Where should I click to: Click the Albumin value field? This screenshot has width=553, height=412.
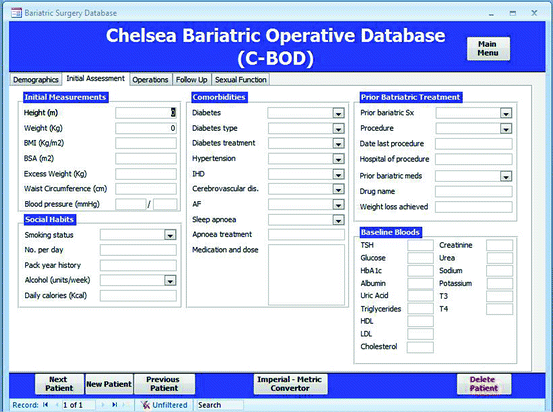(x=420, y=283)
